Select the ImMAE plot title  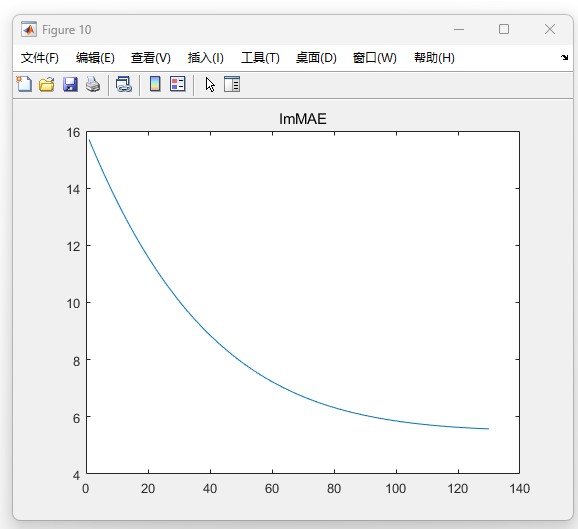click(303, 119)
